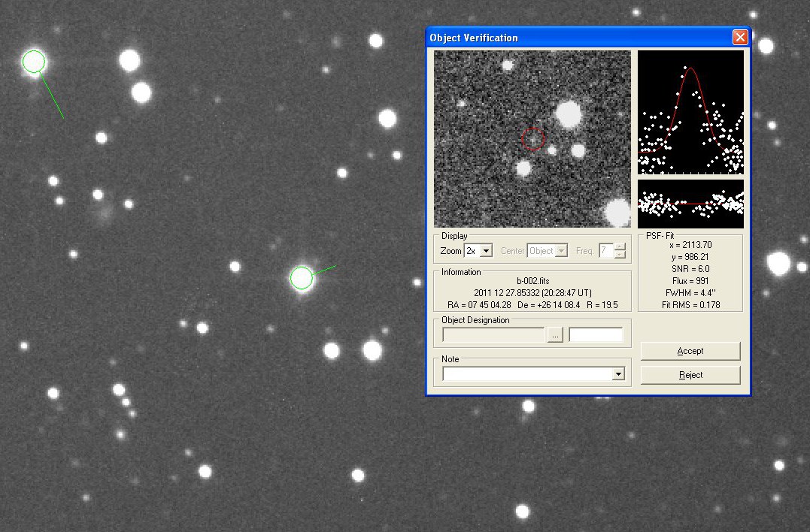810x532 pixels.
Task: Click inside the Note text field
Action: click(526, 374)
